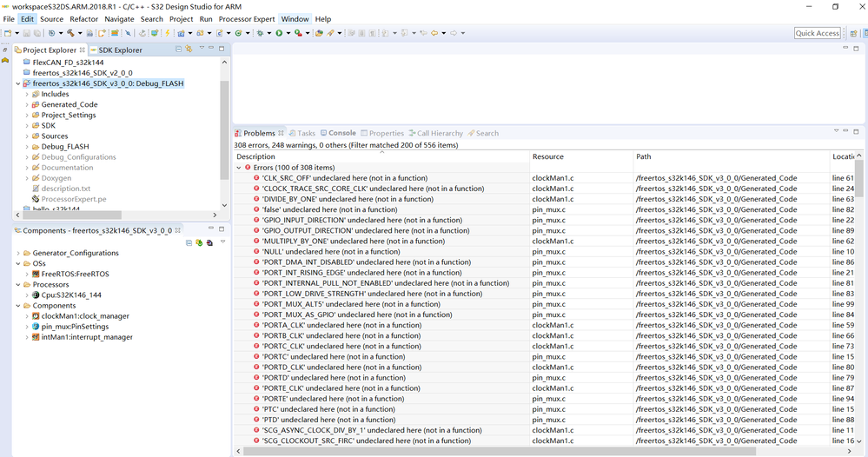The height and width of the screenshot is (457, 868).
Task: Click the New file toolbar icon
Action: point(8,33)
